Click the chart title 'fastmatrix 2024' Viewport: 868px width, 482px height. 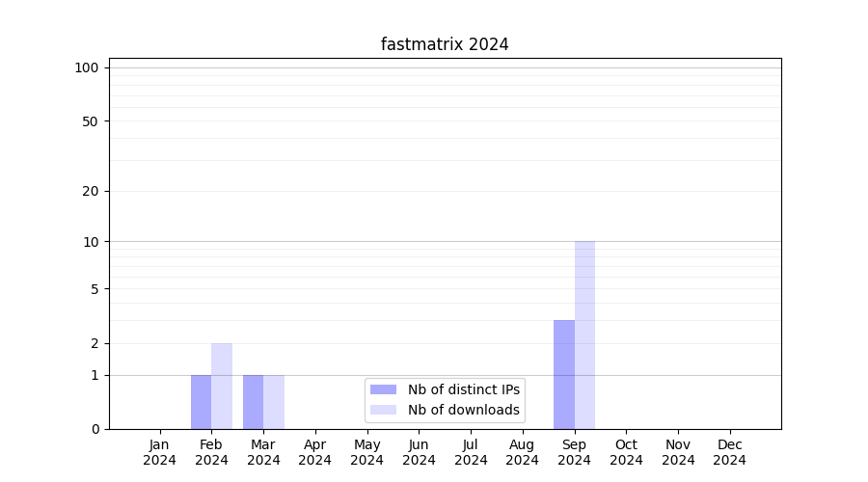(445, 44)
